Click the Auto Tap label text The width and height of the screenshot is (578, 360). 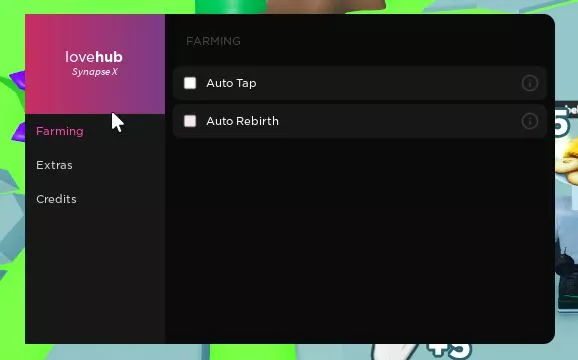click(x=231, y=83)
